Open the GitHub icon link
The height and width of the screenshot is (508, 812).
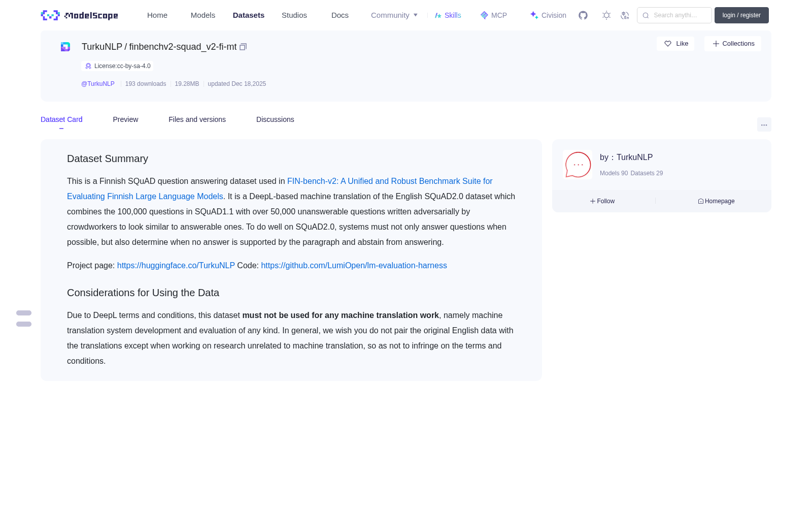point(583,15)
